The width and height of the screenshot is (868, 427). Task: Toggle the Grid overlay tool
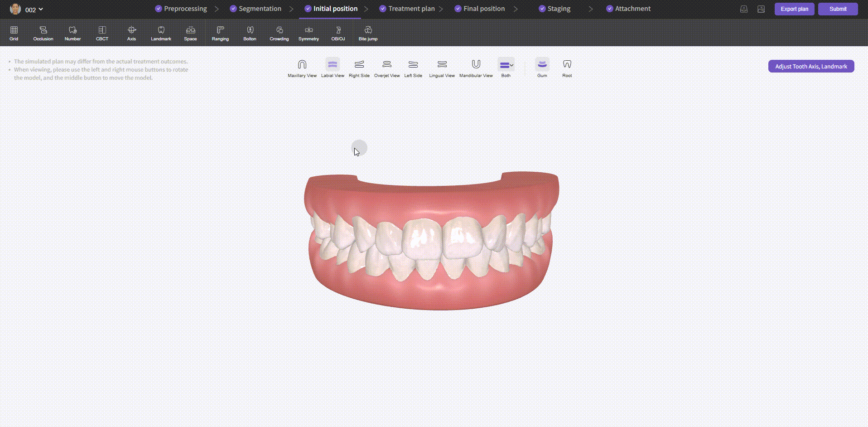(x=14, y=34)
